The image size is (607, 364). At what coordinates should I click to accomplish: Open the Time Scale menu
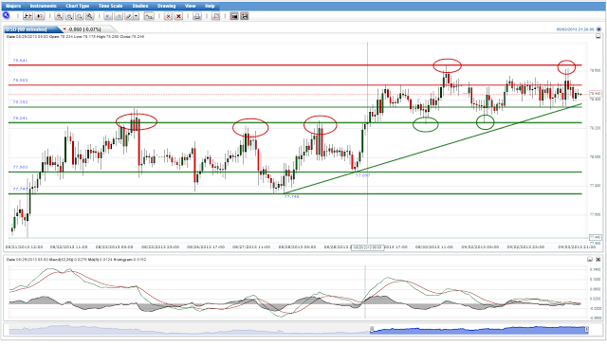(x=110, y=6)
